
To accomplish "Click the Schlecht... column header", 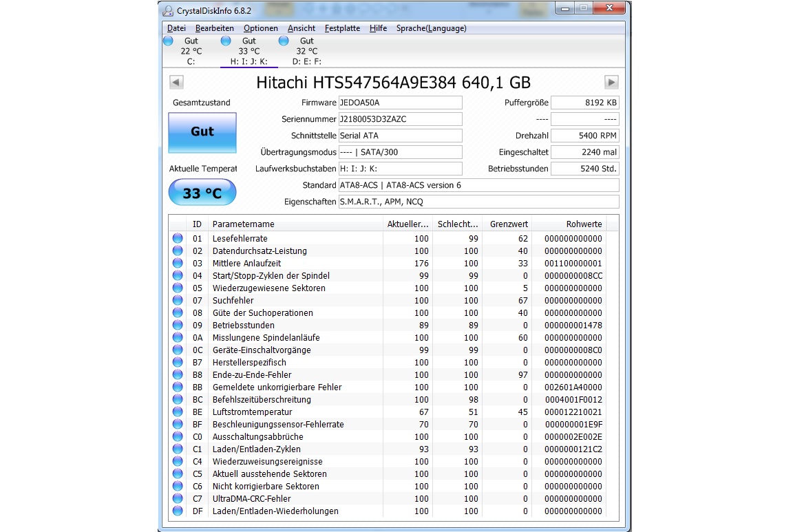I will point(457,224).
